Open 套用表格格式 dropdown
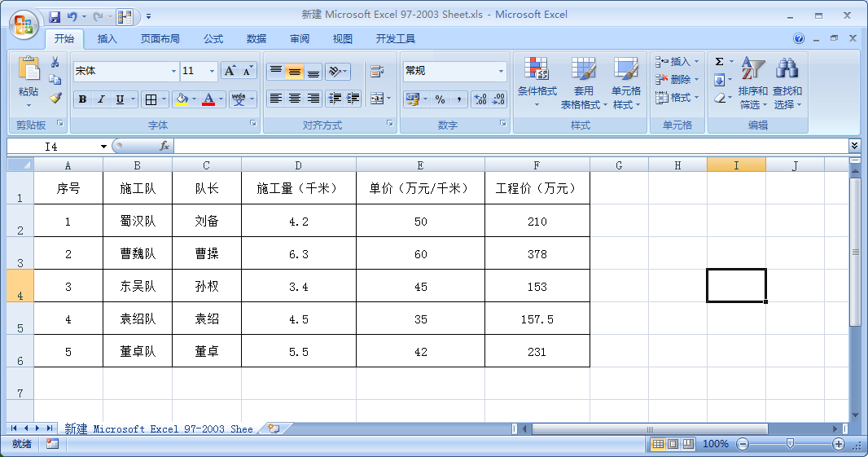868x457 pixels. (584, 83)
